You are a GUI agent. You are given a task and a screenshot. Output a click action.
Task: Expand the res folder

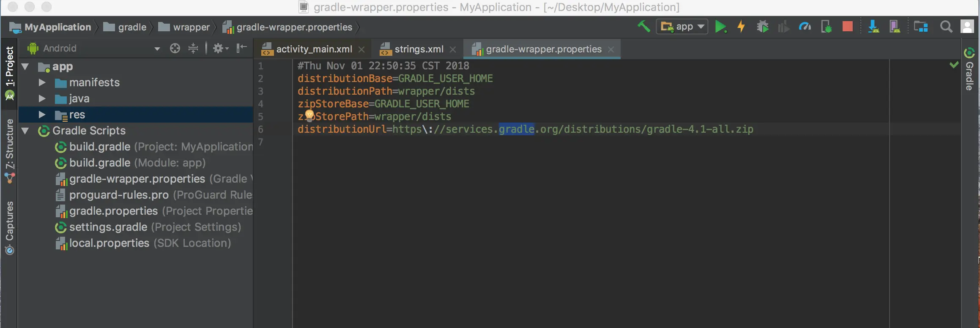point(42,115)
